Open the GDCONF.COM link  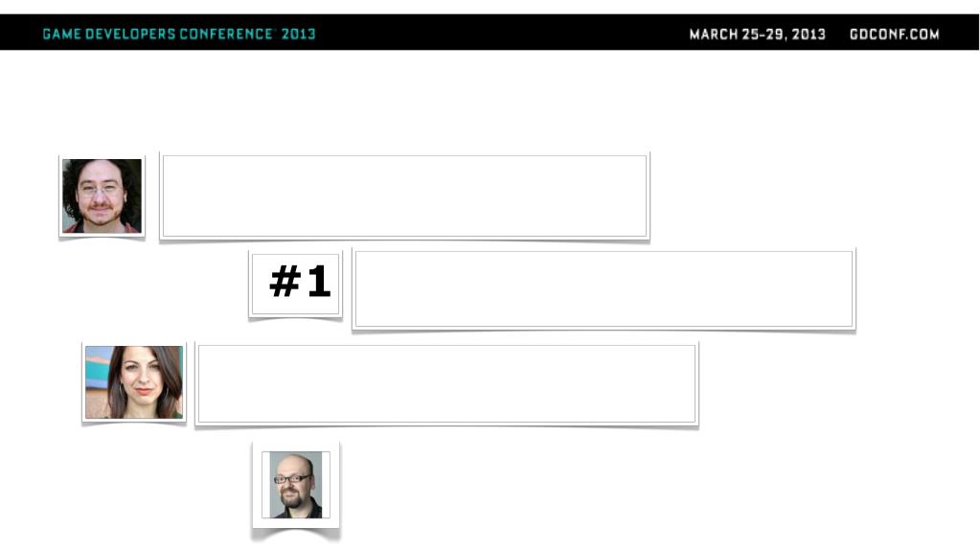[x=894, y=34]
